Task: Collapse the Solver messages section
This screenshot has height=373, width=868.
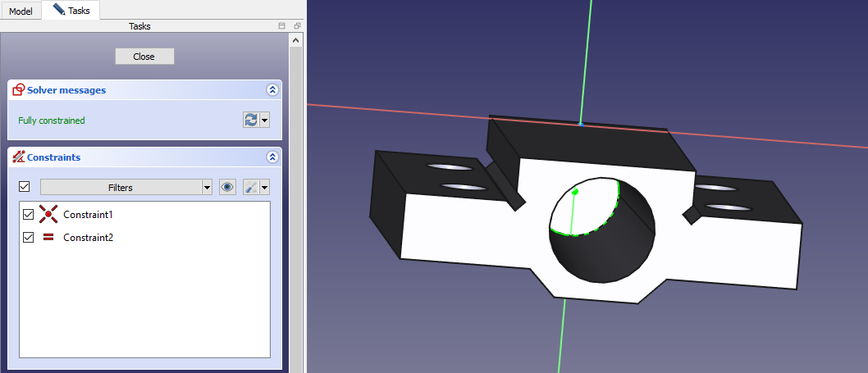Action: 272,90
